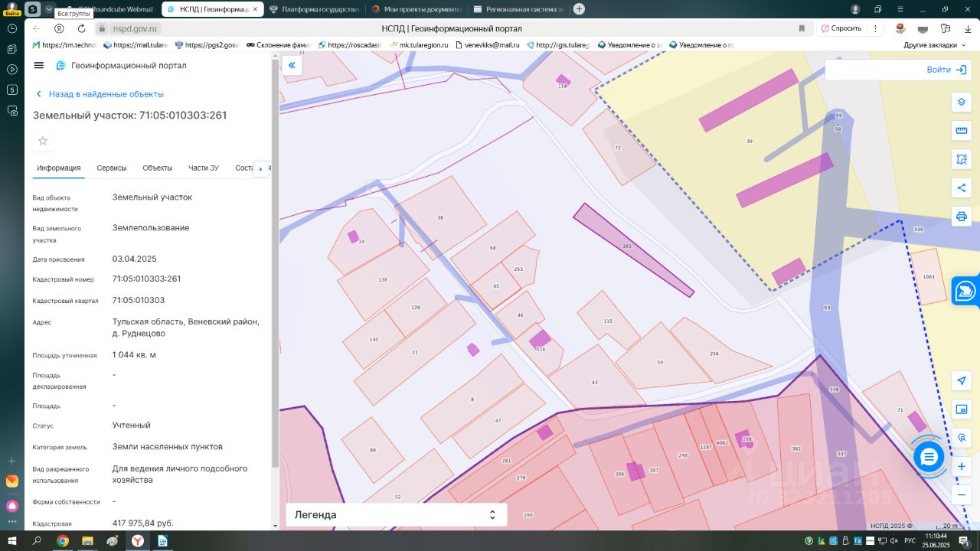The width and height of the screenshot is (980, 551).
Task: Open the Части ЗУ tab
Action: coord(204,168)
